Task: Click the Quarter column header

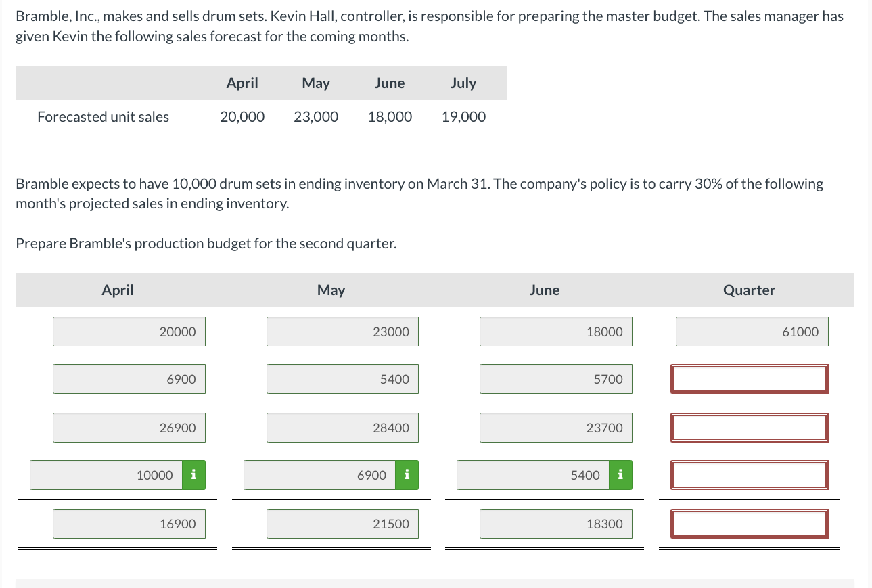Action: click(749, 290)
